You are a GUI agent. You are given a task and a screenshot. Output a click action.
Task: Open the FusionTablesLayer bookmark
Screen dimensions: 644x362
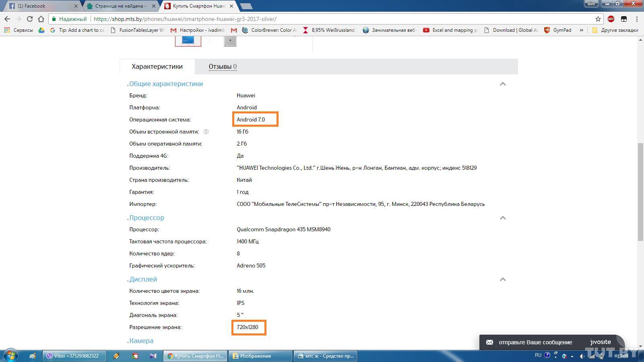click(137, 30)
